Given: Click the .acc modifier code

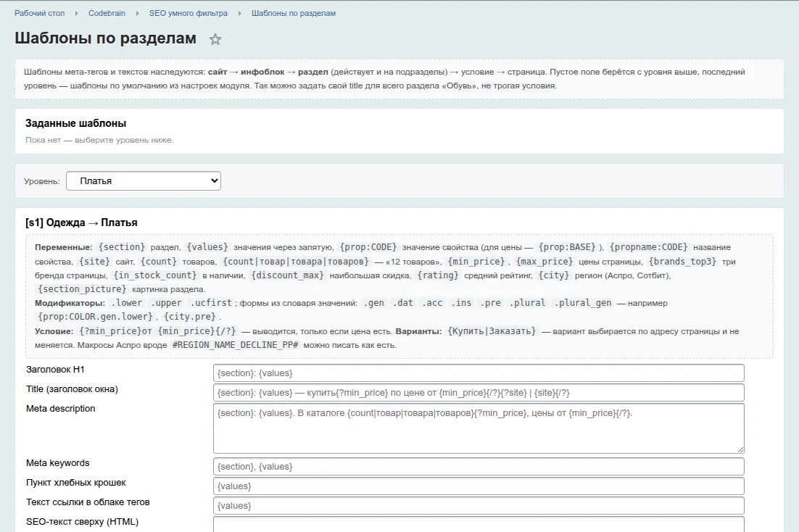Looking at the screenshot, I should click(432, 303).
